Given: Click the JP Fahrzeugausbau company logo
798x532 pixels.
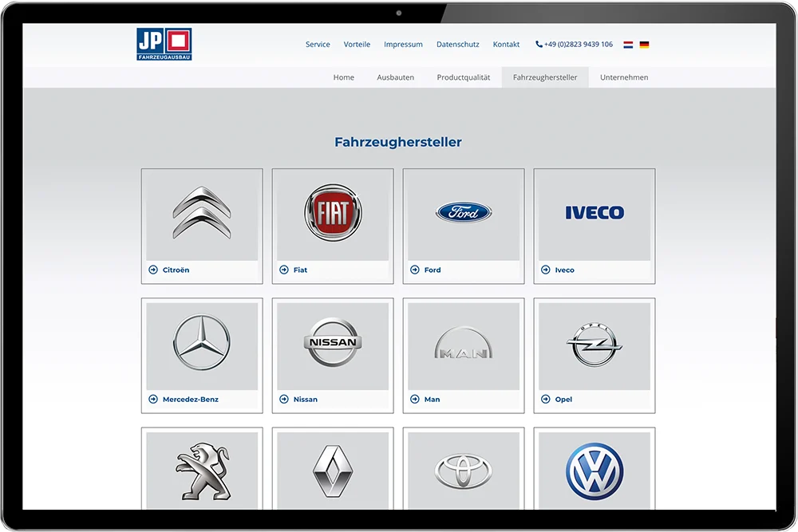Looking at the screenshot, I should tap(163, 43).
